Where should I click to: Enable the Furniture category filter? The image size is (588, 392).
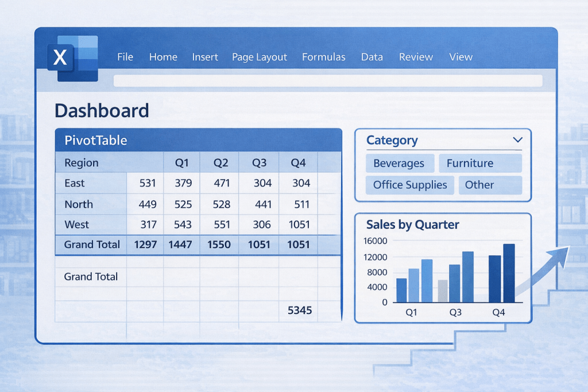click(x=481, y=163)
